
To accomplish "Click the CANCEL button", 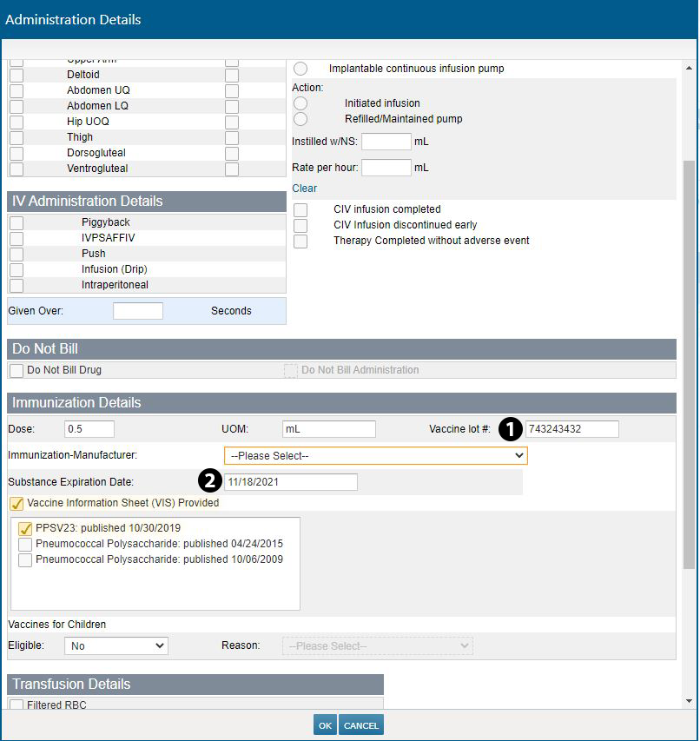I will point(361,725).
